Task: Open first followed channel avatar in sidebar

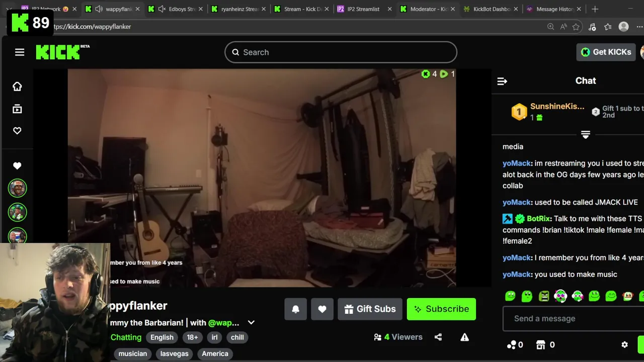Action: (17, 189)
